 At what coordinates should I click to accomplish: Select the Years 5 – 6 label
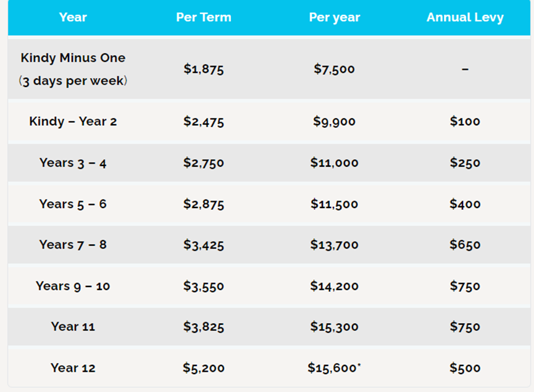pos(73,204)
